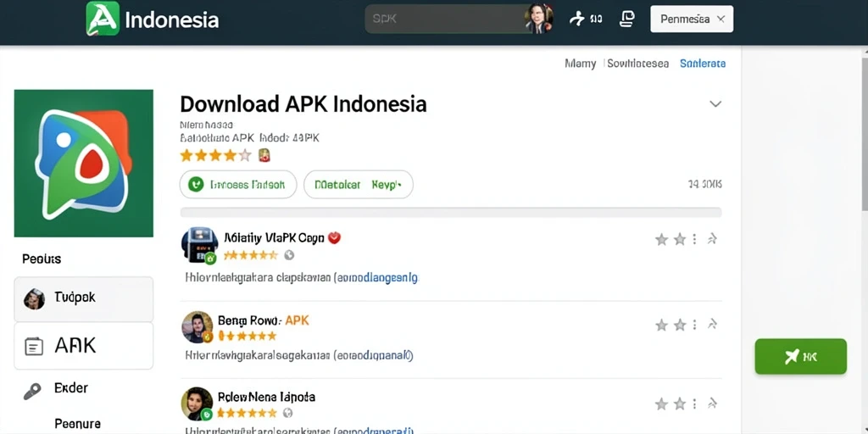Click the Sowlhdotesea link

(637, 64)
